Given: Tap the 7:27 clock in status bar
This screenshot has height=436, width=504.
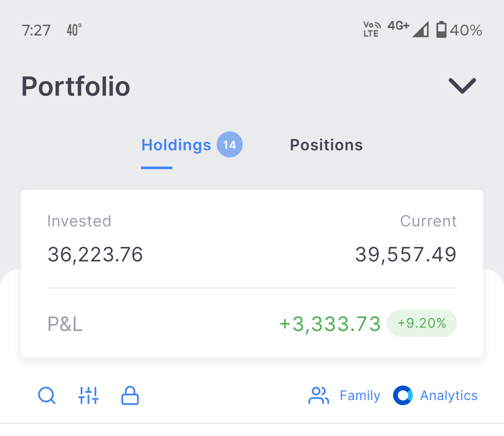Looking at the screenshot, I should [36, 30].
